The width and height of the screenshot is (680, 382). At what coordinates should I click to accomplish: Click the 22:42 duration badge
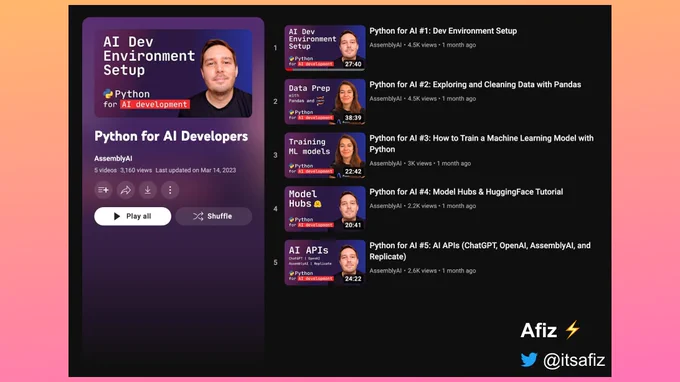[353, 172]
